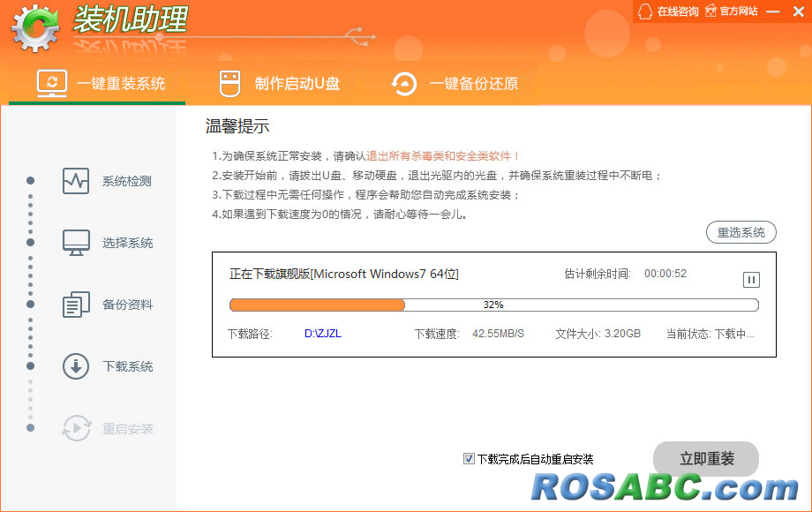Switch to the 一键备份还原 tab

pos(455,83)
